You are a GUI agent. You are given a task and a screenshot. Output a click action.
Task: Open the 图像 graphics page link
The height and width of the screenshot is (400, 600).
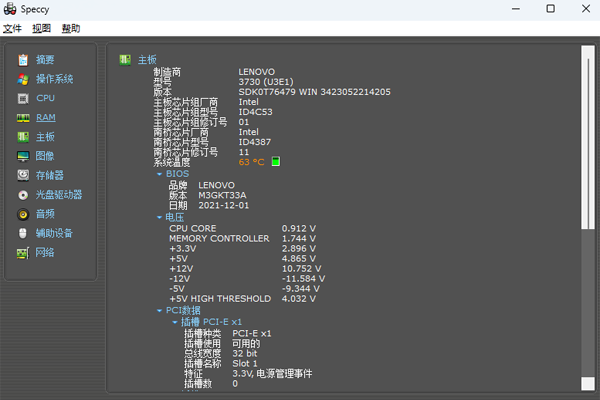pos(45,156)
